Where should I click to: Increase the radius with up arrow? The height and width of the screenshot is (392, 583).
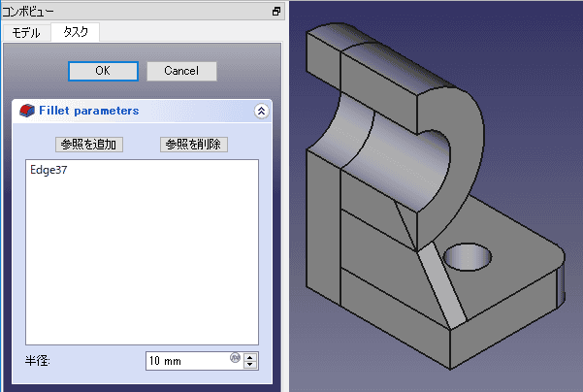(250, 357)
